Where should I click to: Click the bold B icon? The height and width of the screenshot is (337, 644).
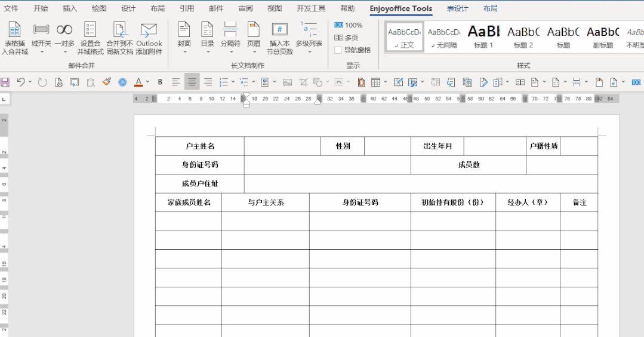160,82
